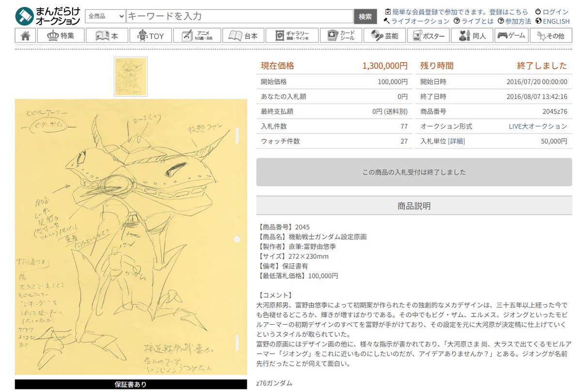Viewport: 581px width, 392px height.
Task: Select the z76ガンダム tag text
Action: (274, 383)
